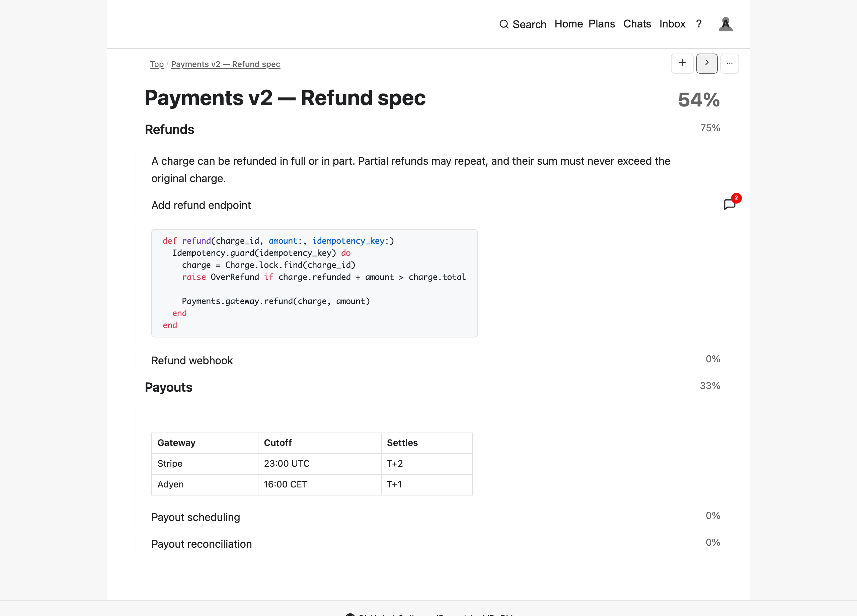Open Chats in top navigation
This screenshot has width=857, height=616.
pos(637,24)
